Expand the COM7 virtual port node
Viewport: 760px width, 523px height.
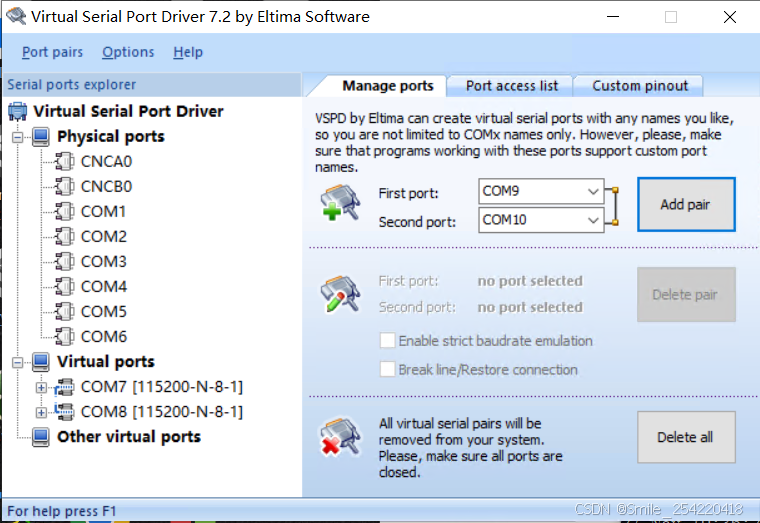click(x=41, y=388)
